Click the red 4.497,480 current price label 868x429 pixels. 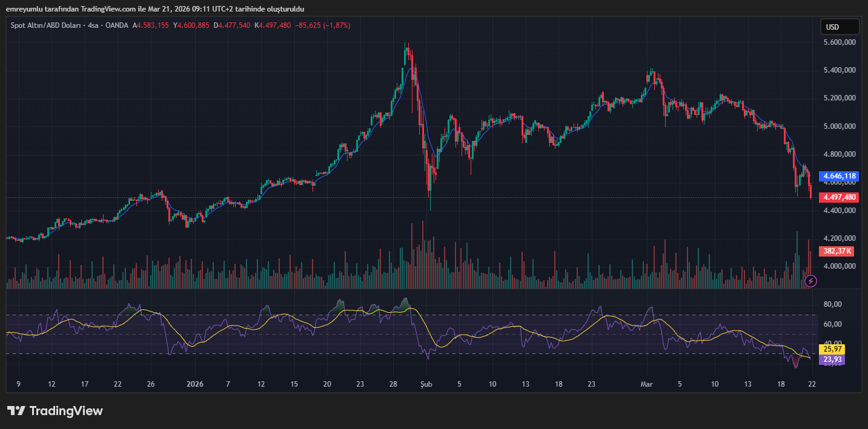(x=839, y=197)
